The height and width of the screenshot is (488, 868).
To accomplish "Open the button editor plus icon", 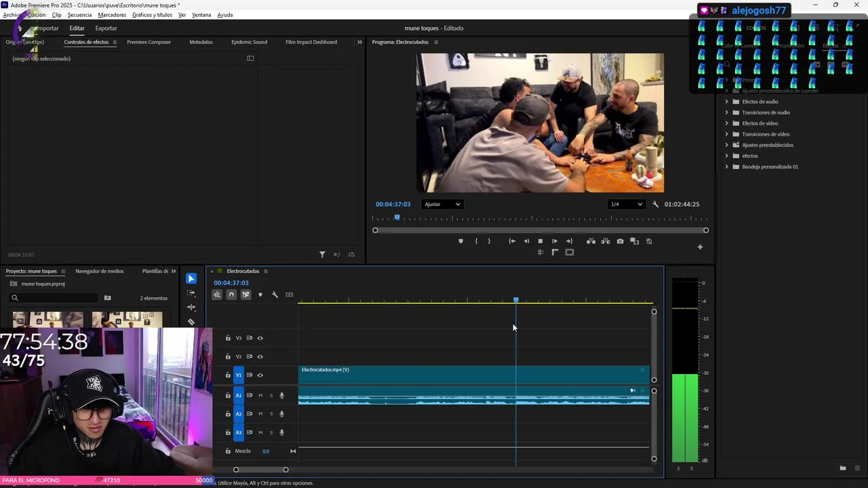I will pyautogui.click(x=701, y=247).
